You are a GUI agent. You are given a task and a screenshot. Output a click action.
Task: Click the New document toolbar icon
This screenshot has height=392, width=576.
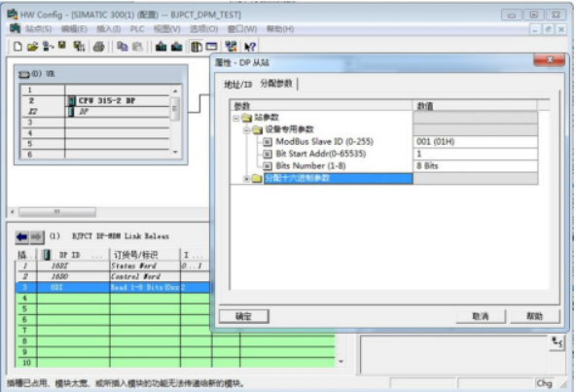coord(18,47)
